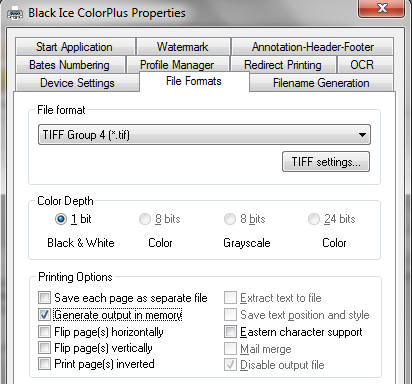The height and width of the screenshot is (384, 412).
Task: Uncheck Generate output in memory
Action: coord(44,315)
